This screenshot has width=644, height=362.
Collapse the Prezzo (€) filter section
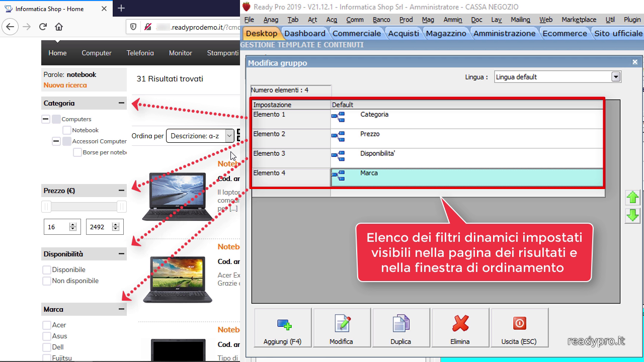click(x=121, y=191)
